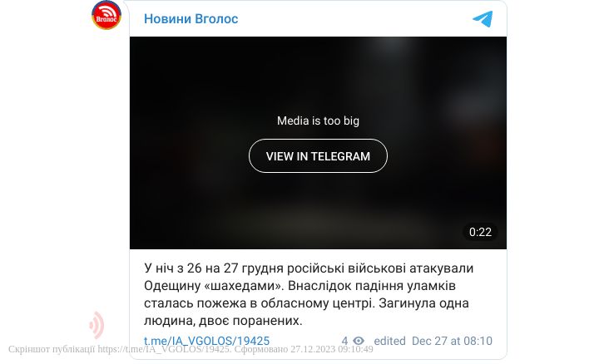Click the red sound-wave watermark icon

[97, 325]
